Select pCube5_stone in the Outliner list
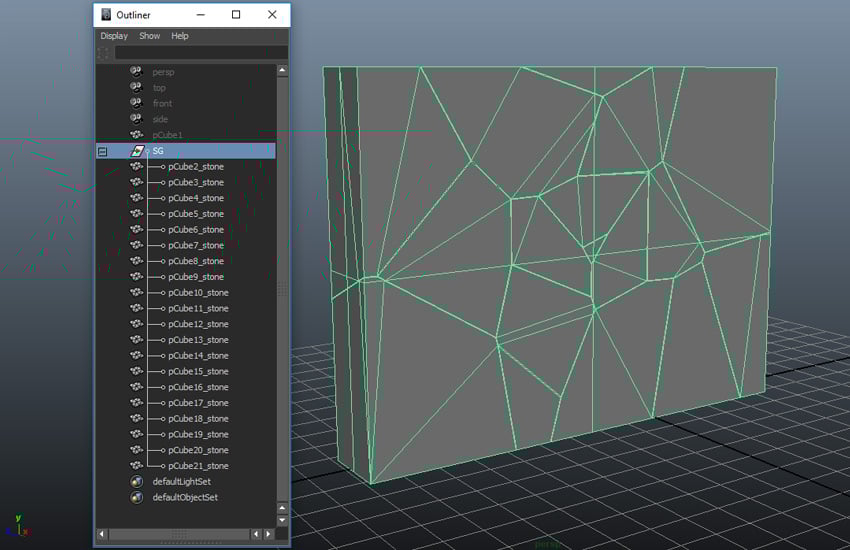Viewport: 850px width, 550px height. pyautogui.click(x=196, y=214)
